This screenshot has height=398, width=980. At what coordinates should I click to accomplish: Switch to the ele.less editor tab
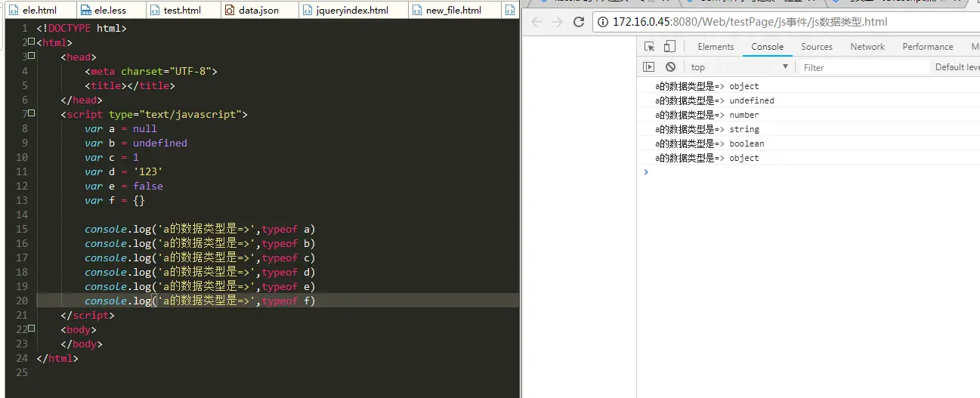tap(112, 11)
